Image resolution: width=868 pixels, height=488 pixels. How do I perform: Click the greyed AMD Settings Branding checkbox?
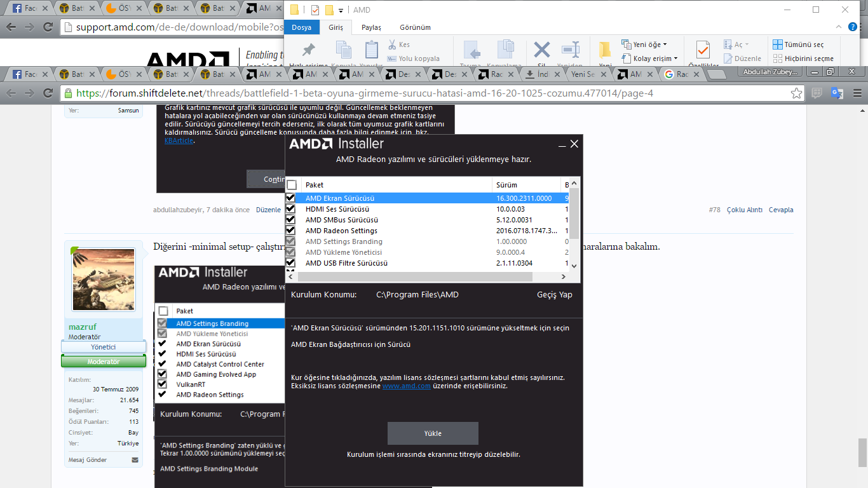(x=291, y=241)
